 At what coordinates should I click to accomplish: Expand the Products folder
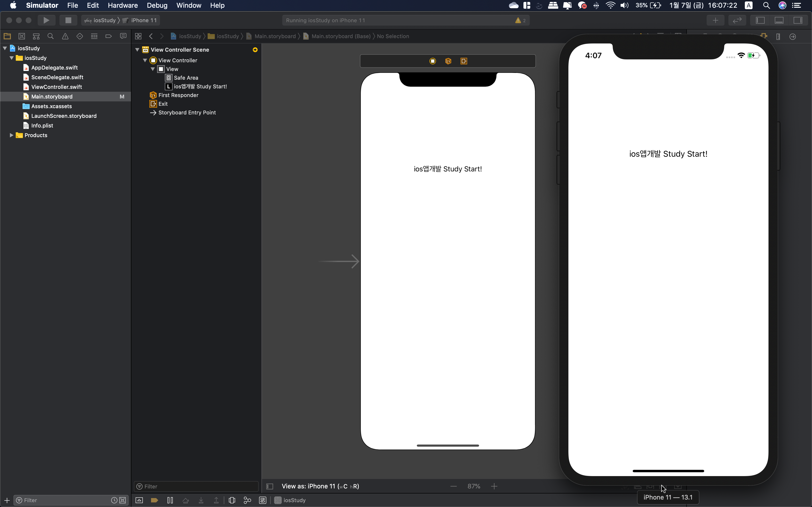click(x=11, y=135)
